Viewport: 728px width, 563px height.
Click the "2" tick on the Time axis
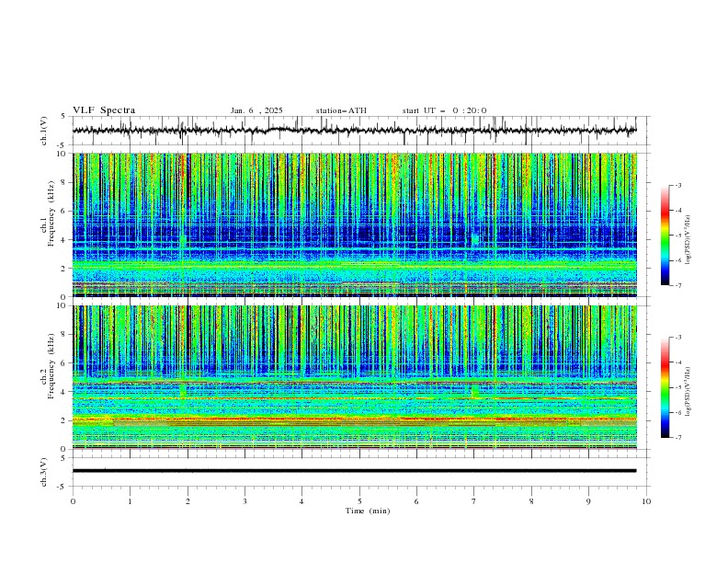pos(188,501)
